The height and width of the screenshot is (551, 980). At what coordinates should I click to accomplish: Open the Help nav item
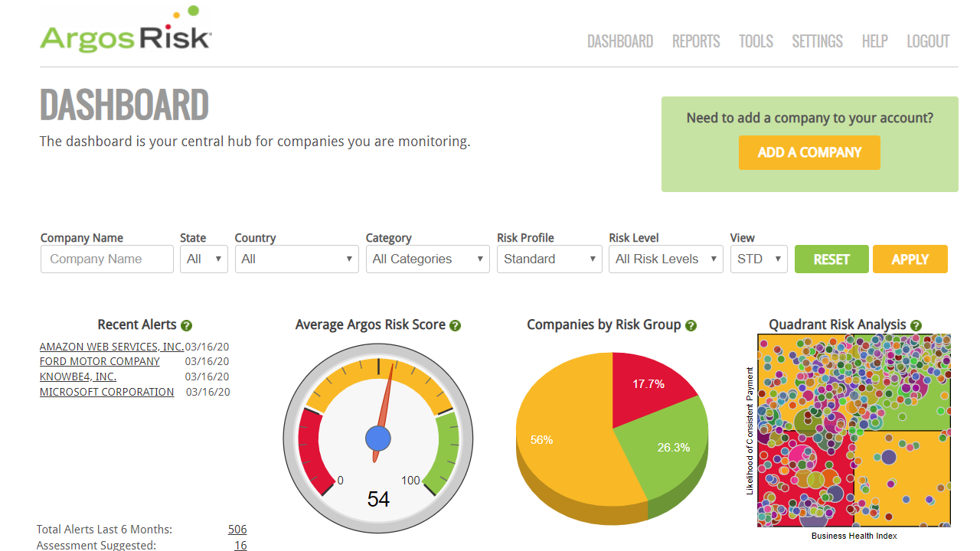874,41
